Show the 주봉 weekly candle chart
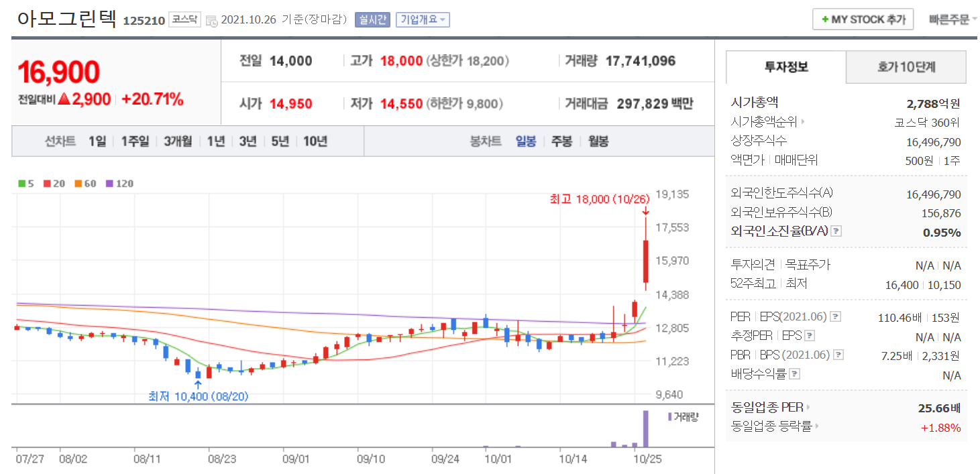 pos(561,141)
